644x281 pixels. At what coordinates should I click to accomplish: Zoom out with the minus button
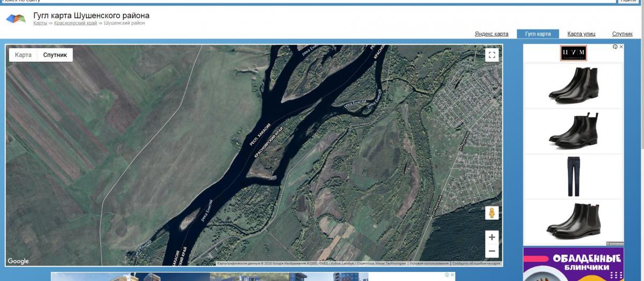coord(492,250)
